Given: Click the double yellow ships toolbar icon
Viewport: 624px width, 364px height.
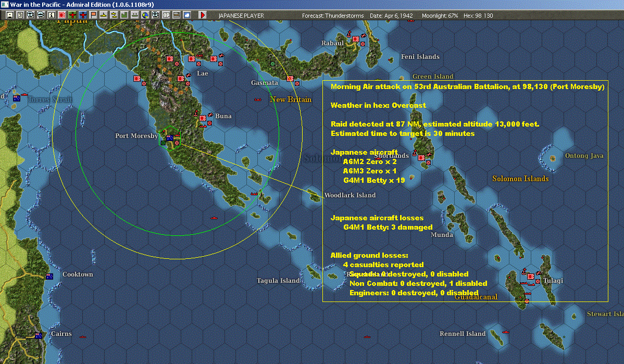Looking at the screenshot, I should coord(114,15).
